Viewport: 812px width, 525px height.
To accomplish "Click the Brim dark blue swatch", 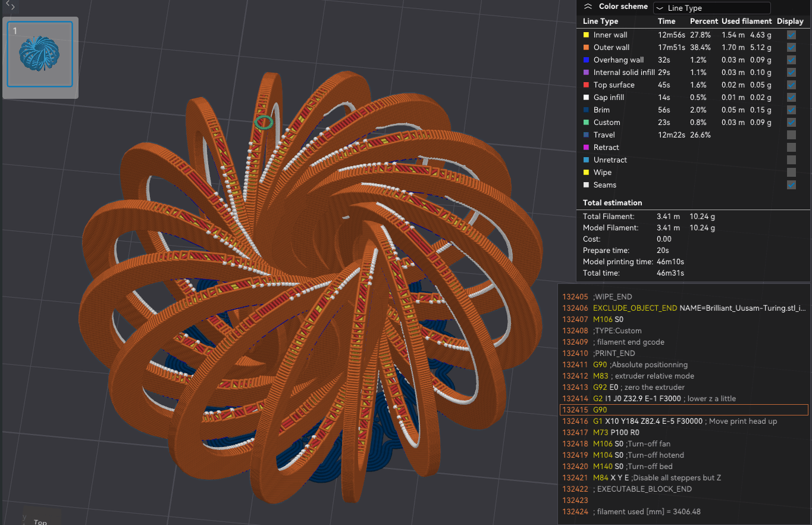I will click(586, 110).
